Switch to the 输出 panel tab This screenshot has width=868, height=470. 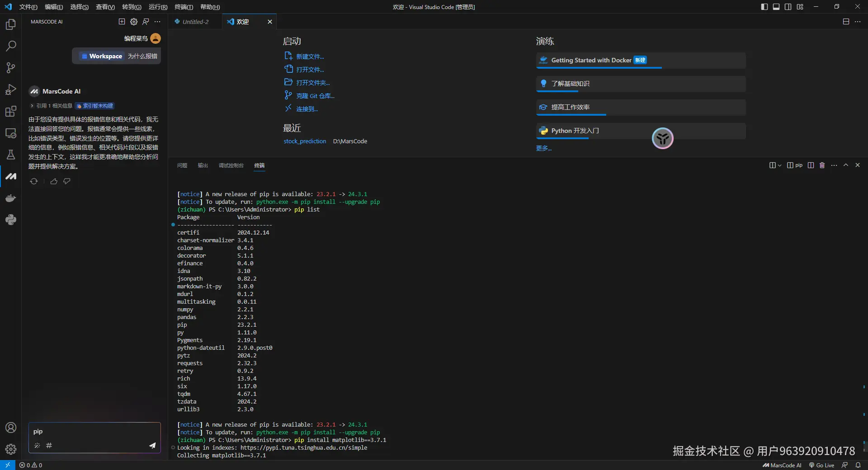203,165
